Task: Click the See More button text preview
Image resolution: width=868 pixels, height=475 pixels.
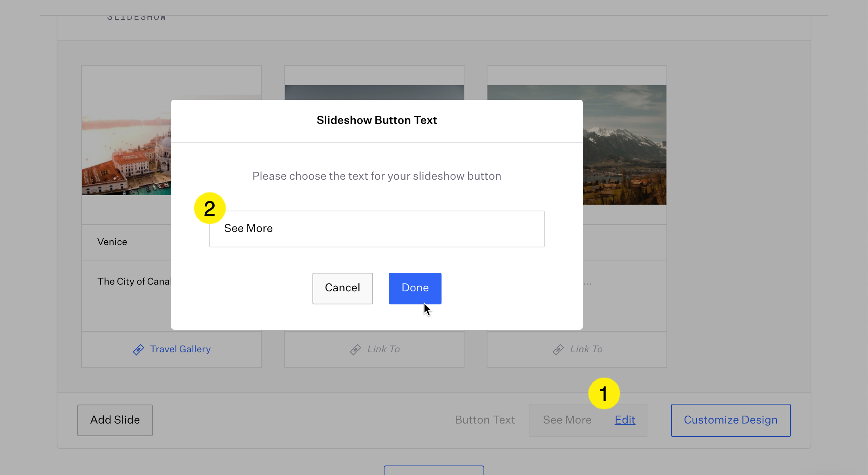Action: click(567, 420)
